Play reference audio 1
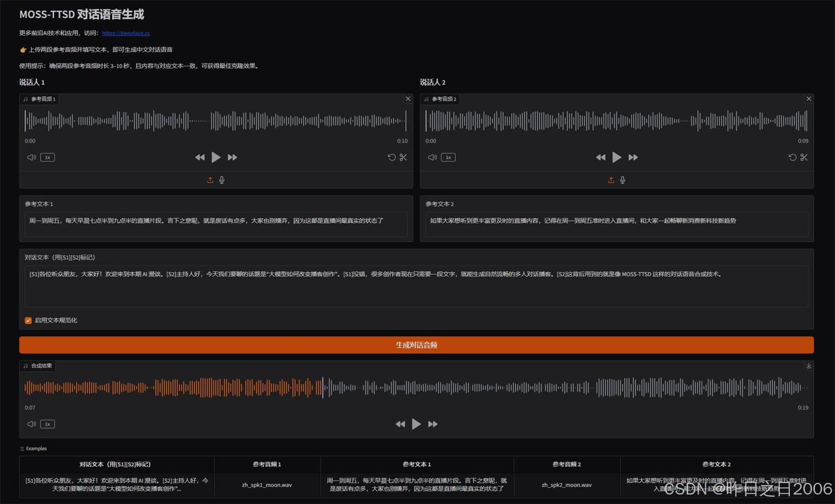Screen dimensions: 835x504 (216, 157)
